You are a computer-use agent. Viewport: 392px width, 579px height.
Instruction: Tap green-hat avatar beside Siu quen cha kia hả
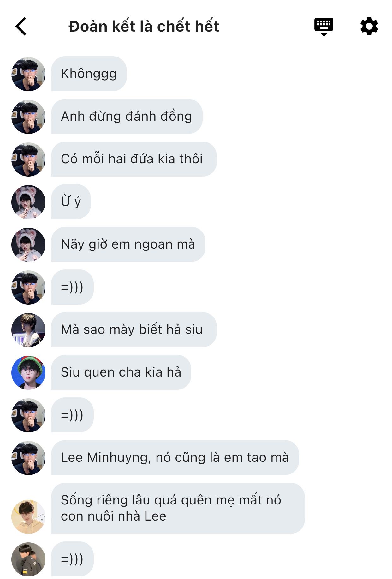[28, 373]
